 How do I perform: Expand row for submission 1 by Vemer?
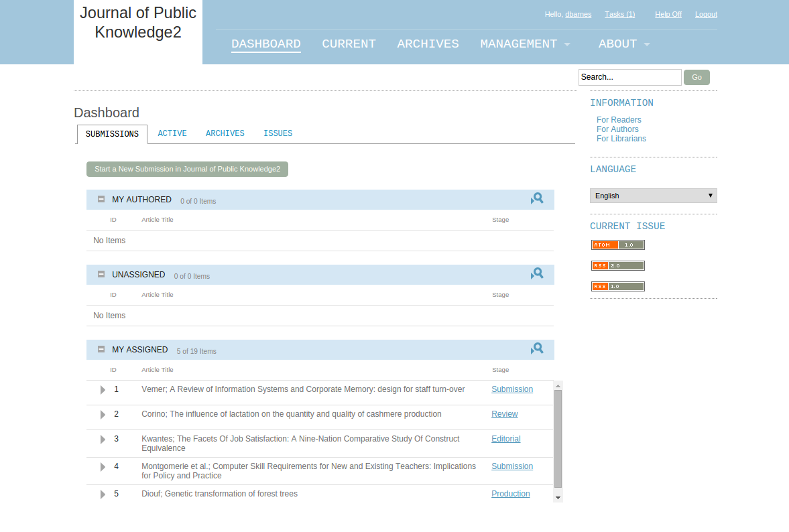coord(103,390)
